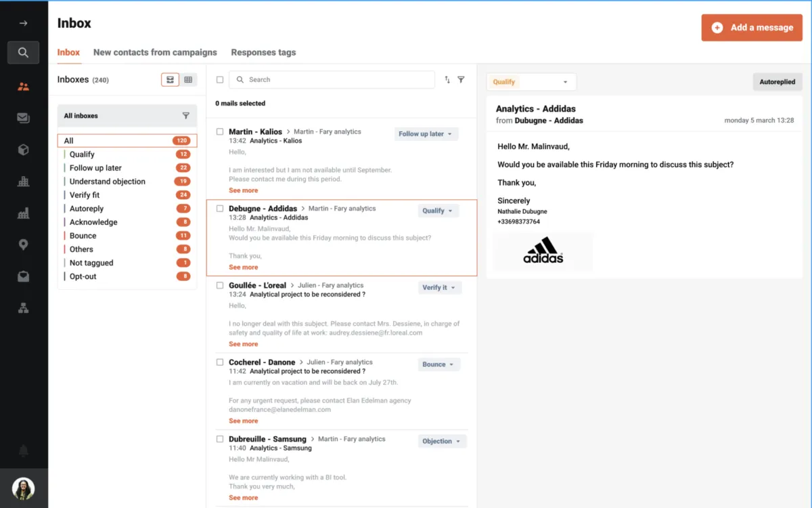Click the Adidas logo in the email
The height and width of the screenshot is (508, 812).
click(x=543, y=251)
